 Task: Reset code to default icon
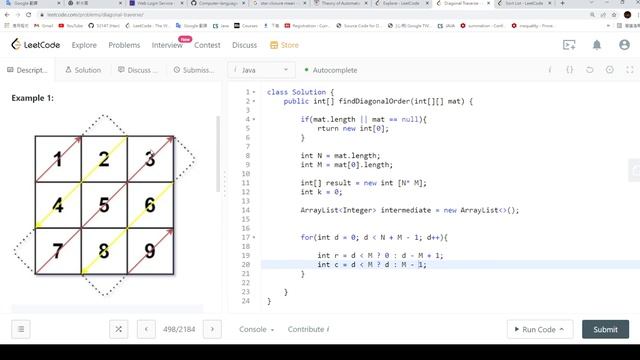point(589,70)
